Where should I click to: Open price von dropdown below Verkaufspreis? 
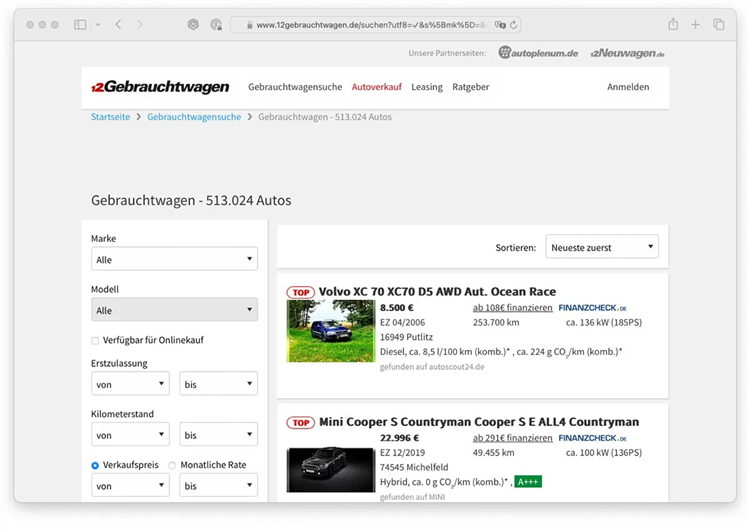pos(130,485)
